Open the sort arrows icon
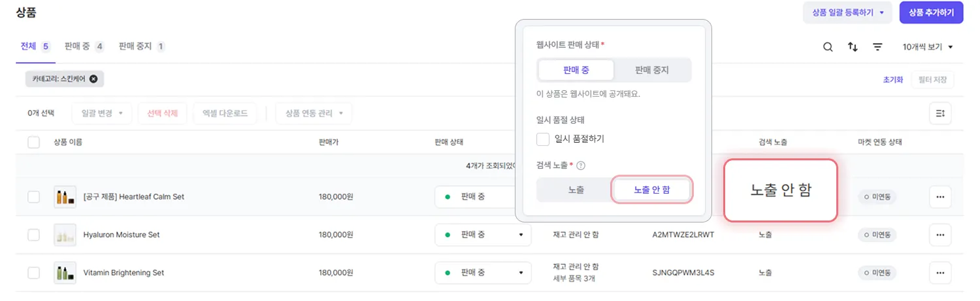 tap(853, 47)
